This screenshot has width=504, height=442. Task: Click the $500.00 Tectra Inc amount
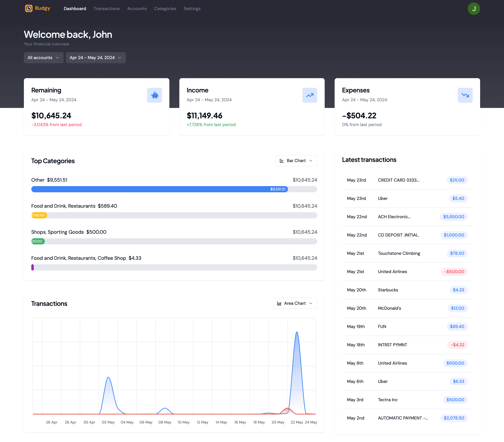[455, 400]
